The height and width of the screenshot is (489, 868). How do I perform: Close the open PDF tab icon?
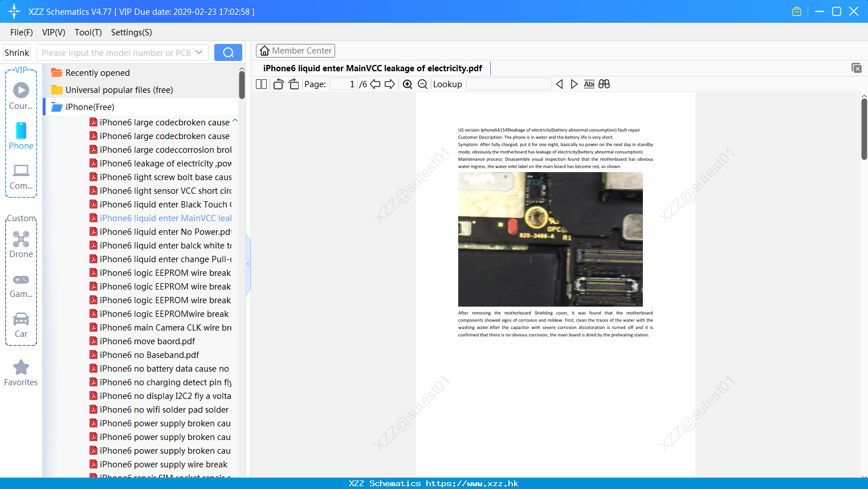(856, 68)
